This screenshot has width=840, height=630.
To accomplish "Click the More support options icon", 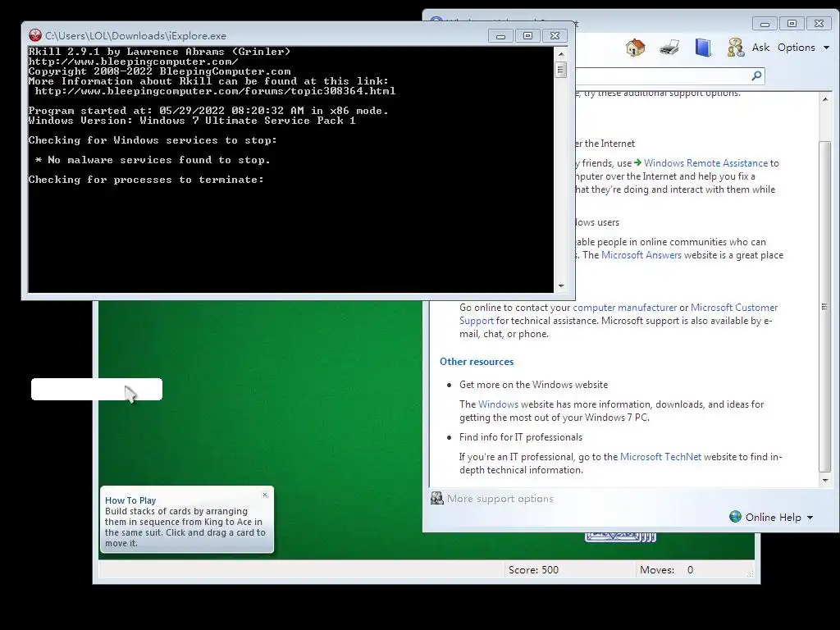I will 437,498.
